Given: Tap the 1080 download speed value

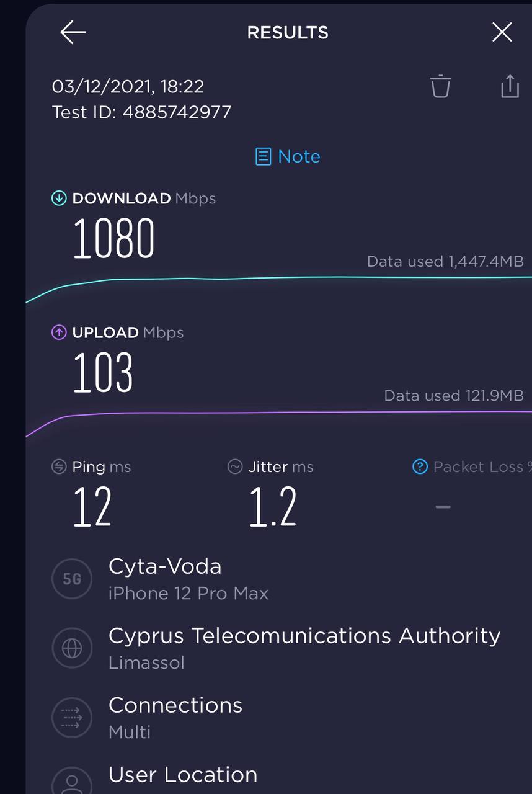Looking at the screenshot, I should [x=114, y=239].
